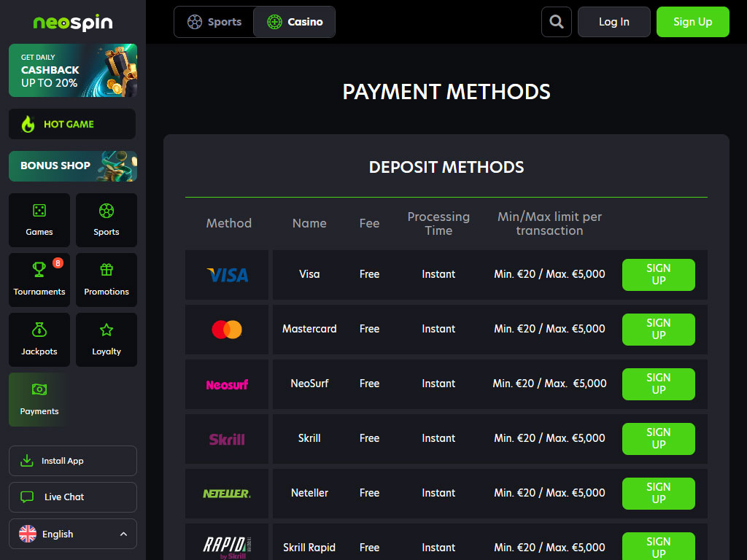Image resolution: width=747 pixels, height=560 pixels.
Task: Switch to the Casino tab
Action: coord(295,22)
